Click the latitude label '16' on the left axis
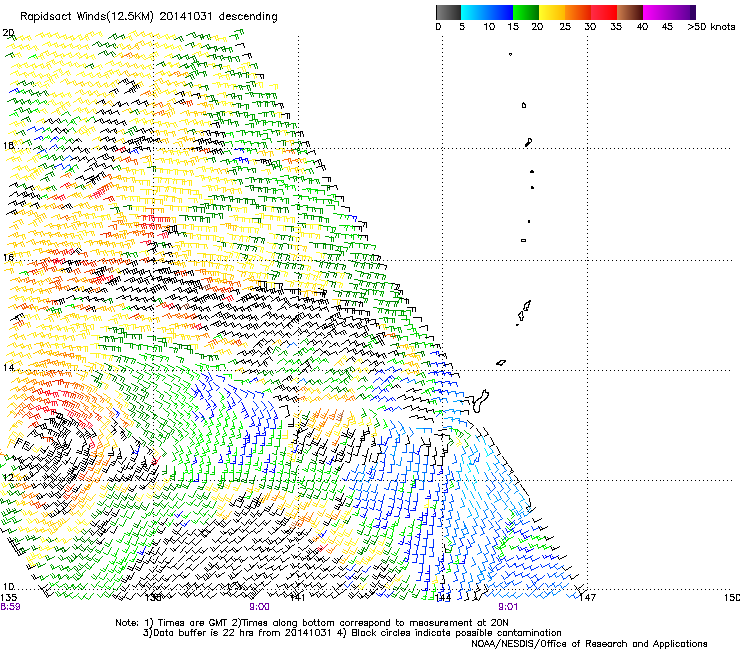This screenshot has width=740, height=650. [8, 257]
